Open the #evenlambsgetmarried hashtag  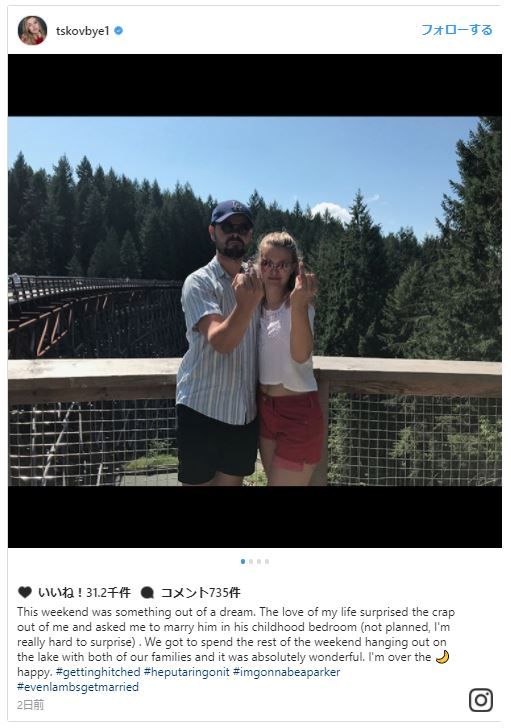click(78, 687)
